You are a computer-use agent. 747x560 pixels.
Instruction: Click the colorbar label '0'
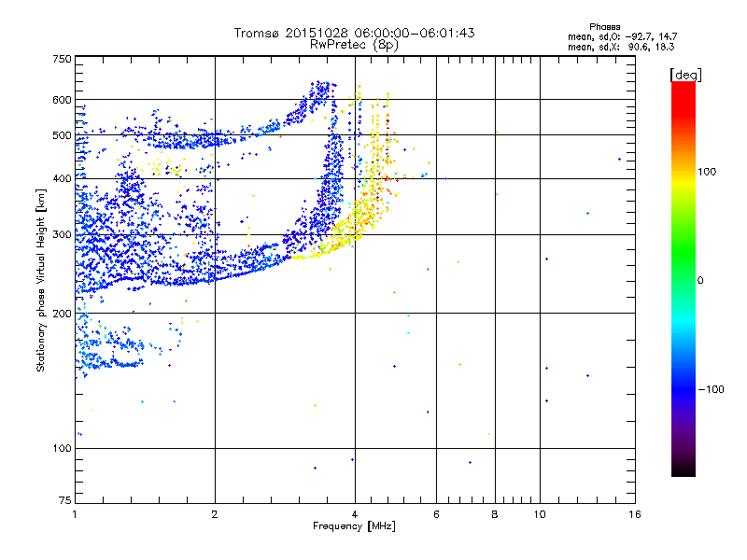tap(700, 281)
